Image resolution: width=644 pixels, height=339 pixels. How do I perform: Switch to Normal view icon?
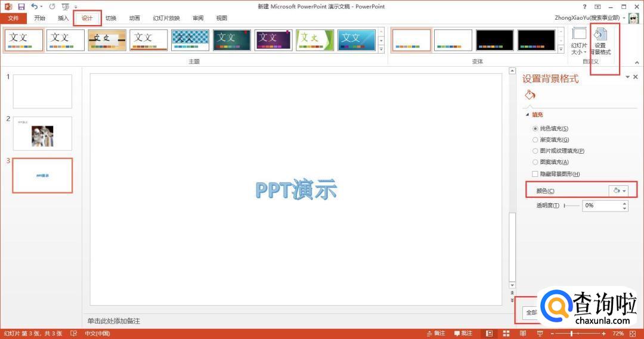(x=489, y=333)
